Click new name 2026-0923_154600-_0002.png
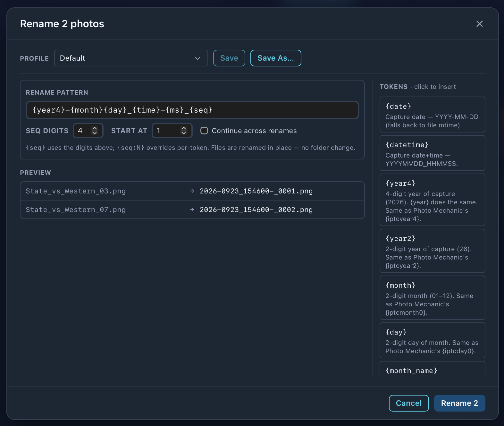504x426 pixels. point(256,210)
